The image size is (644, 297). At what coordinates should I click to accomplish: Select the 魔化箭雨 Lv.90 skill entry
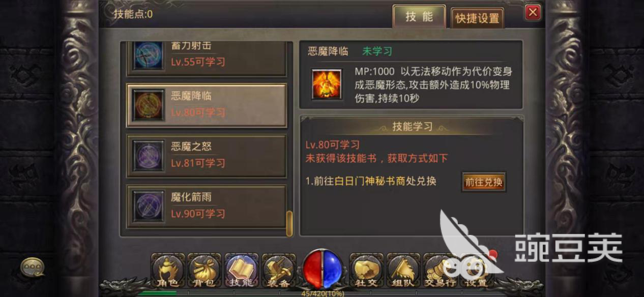(206, 206)
